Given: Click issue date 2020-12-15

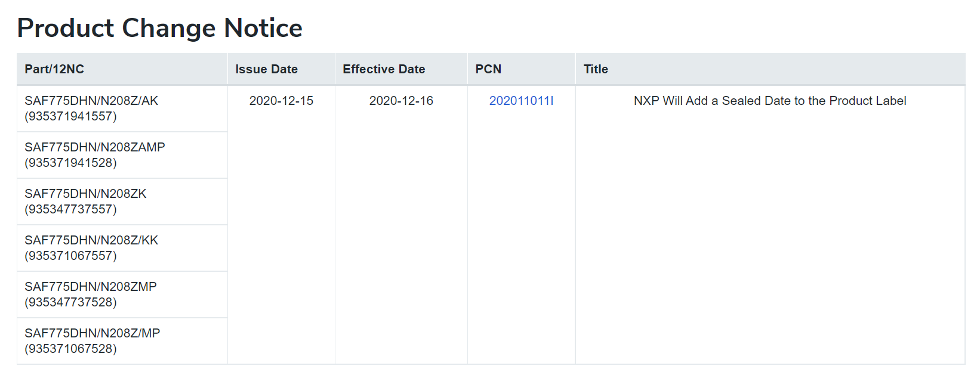Looking at the screenshot, I should (281, 101).
